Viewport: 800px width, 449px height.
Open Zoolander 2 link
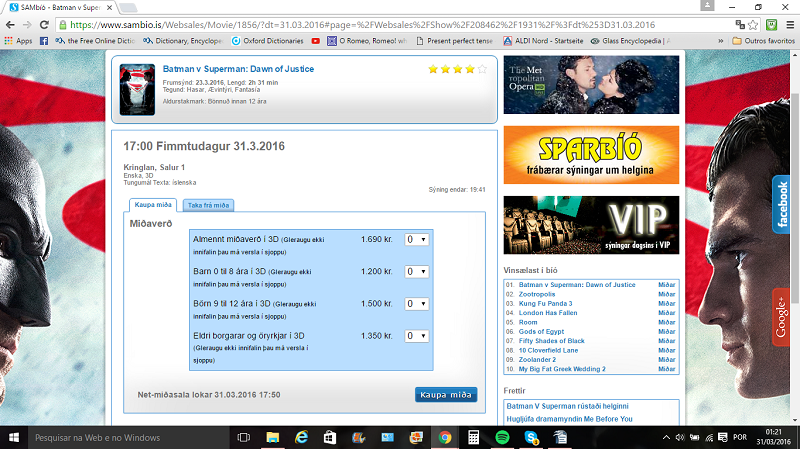[537, 360]
